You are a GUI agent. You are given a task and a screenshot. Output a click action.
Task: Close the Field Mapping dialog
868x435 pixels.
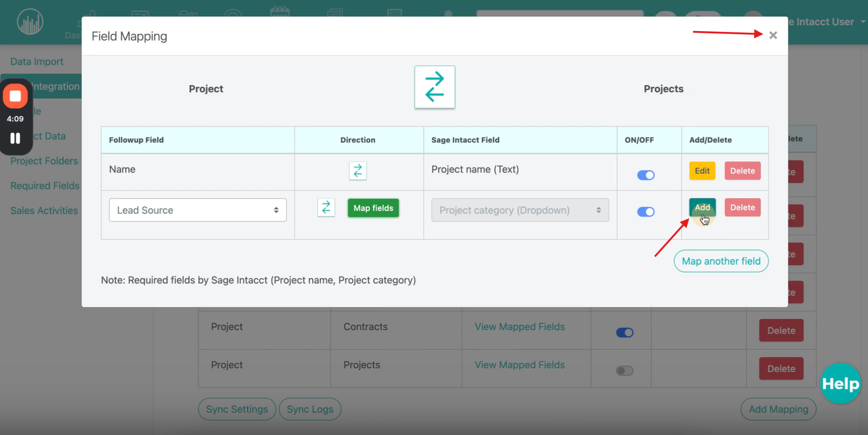(x=773, y=35)
